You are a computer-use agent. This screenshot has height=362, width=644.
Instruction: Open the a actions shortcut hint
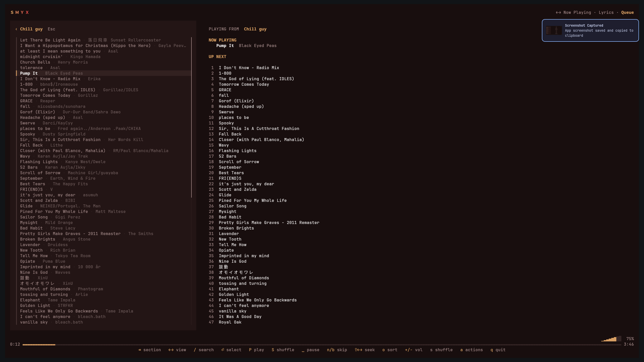click(472, 350)
